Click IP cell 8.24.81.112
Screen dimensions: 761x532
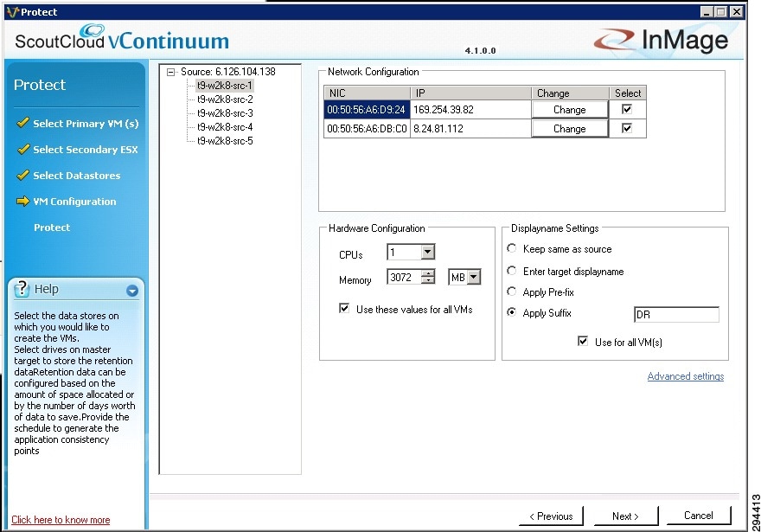tap(470, 129)
